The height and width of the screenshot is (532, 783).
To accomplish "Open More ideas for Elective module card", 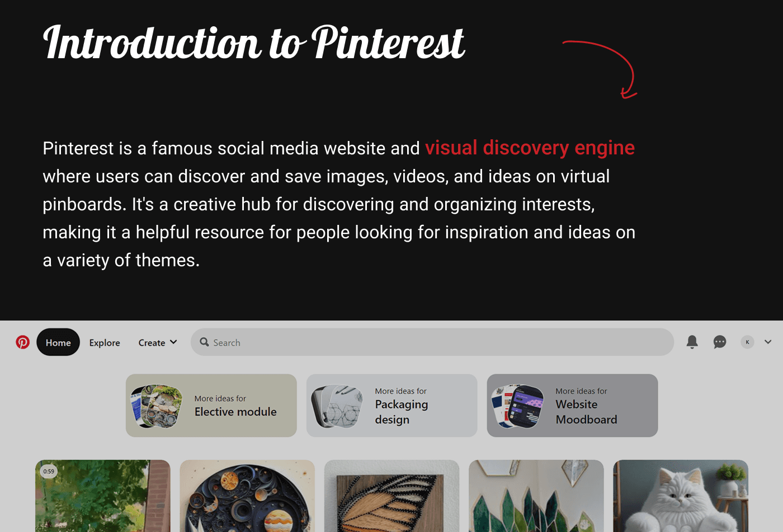I will click(211, 406).
